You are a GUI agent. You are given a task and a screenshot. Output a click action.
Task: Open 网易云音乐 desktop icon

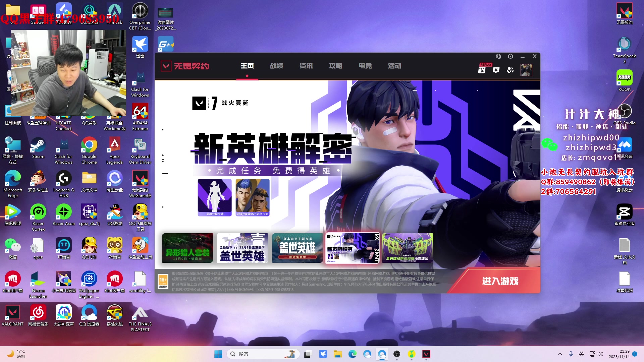(x=38, y=315)
